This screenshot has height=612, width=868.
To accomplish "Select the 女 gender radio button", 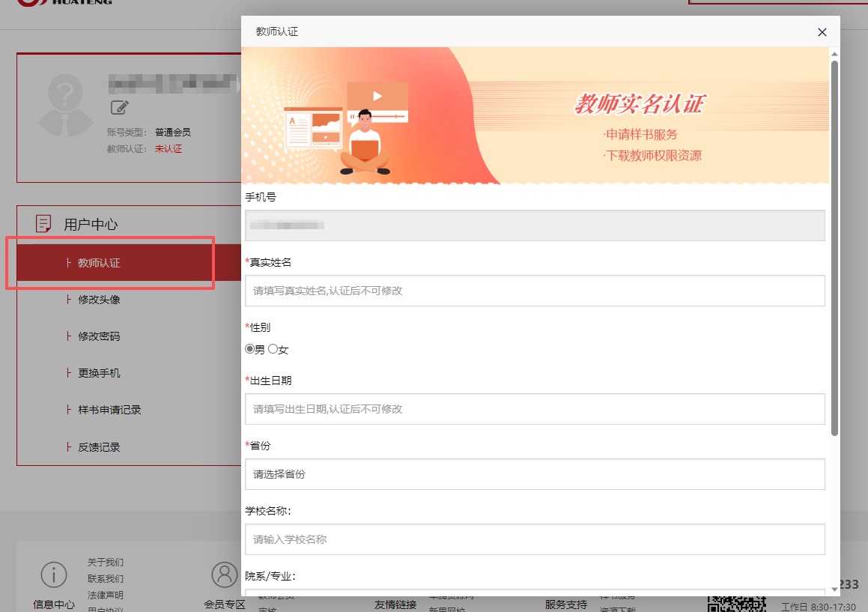I will tap(273, 349).
